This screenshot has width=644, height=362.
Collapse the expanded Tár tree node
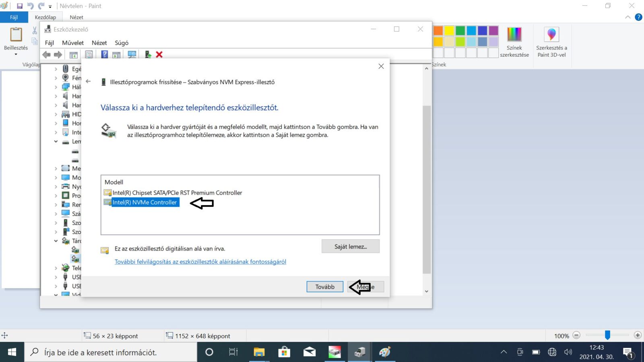pyautogui.click(x=56, y=241)
